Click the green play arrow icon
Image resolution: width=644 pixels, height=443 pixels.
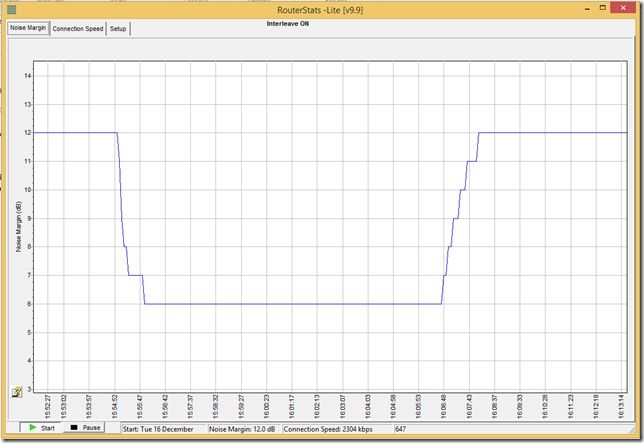click(x=33, y=427)
